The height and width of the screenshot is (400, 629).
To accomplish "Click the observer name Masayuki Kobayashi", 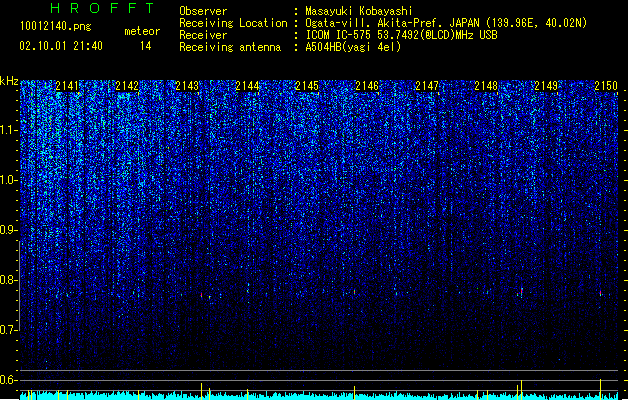I will click(359, 11).
